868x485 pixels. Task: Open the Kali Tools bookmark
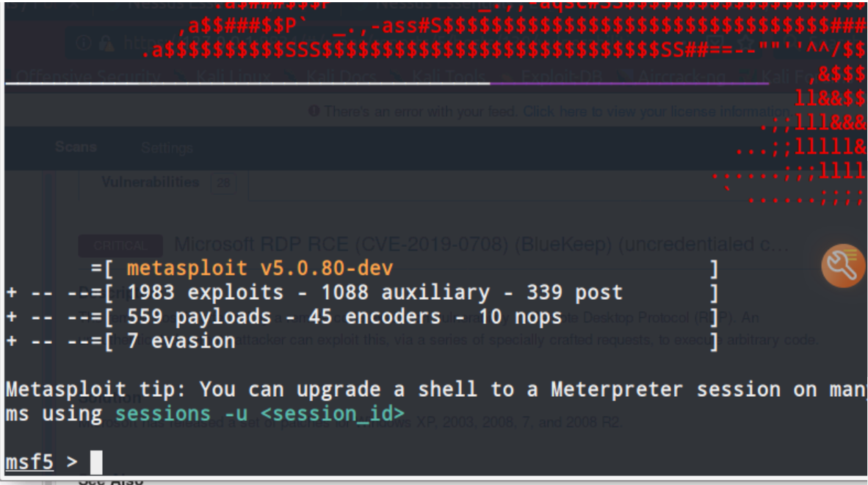449,76
